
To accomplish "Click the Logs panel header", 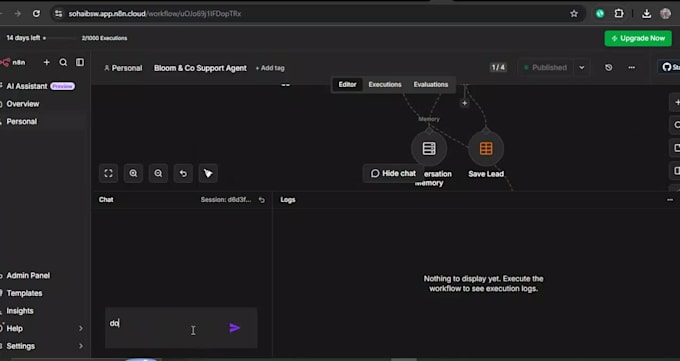I will (x=288, y=200).
